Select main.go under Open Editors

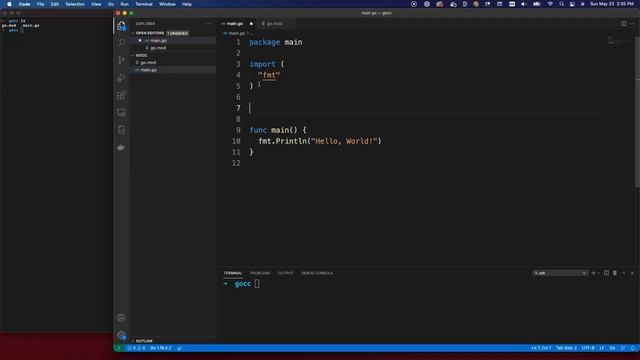pos(174,40)
